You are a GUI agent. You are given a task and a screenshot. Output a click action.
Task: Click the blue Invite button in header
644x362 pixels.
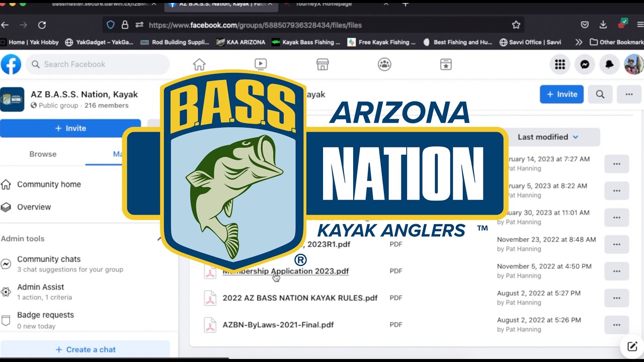[561, 94]
